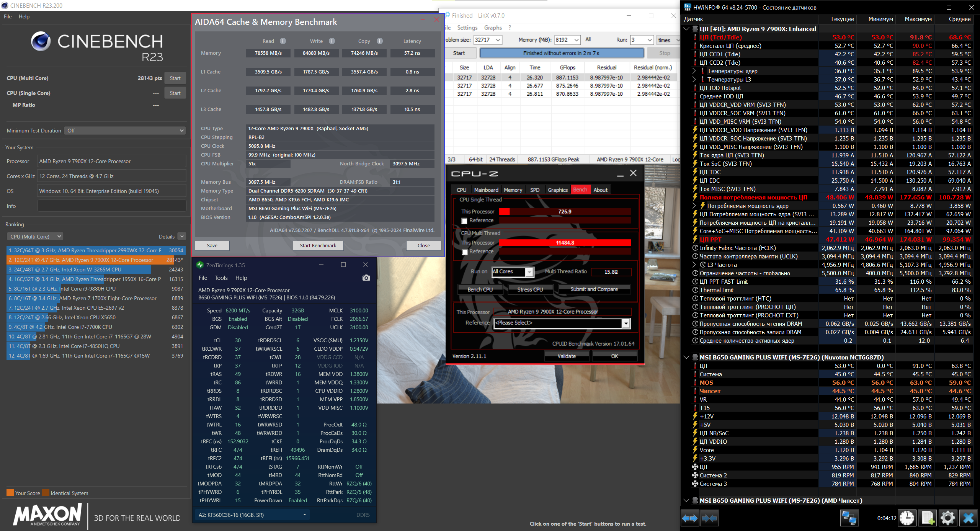Click Start for CPU (Single Core) test
Viewport: 980px width, 531px height.
pyautogui.click(x=175, y=93)
